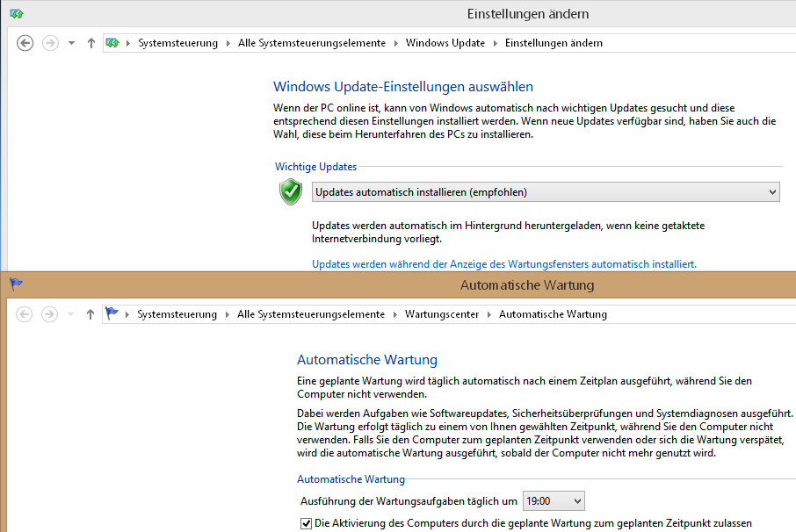Expand arrow before Automatische Wartung breadcrumb
796x532 pixels.
(489, 315)
